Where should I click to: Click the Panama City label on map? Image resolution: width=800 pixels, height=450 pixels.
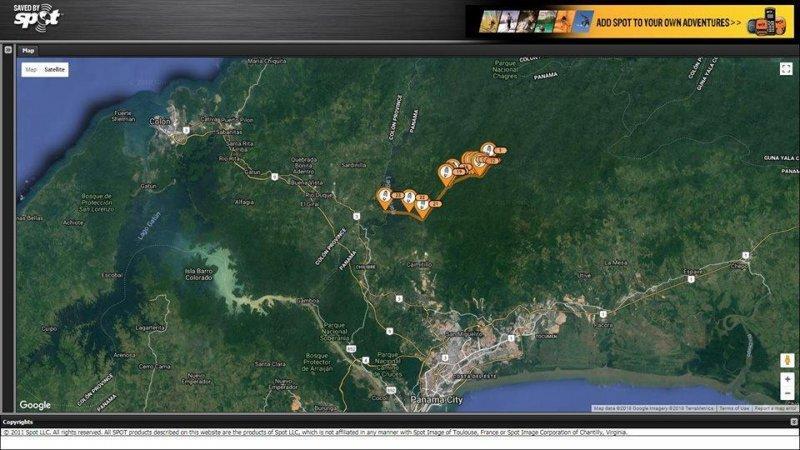tap(446, 398)
